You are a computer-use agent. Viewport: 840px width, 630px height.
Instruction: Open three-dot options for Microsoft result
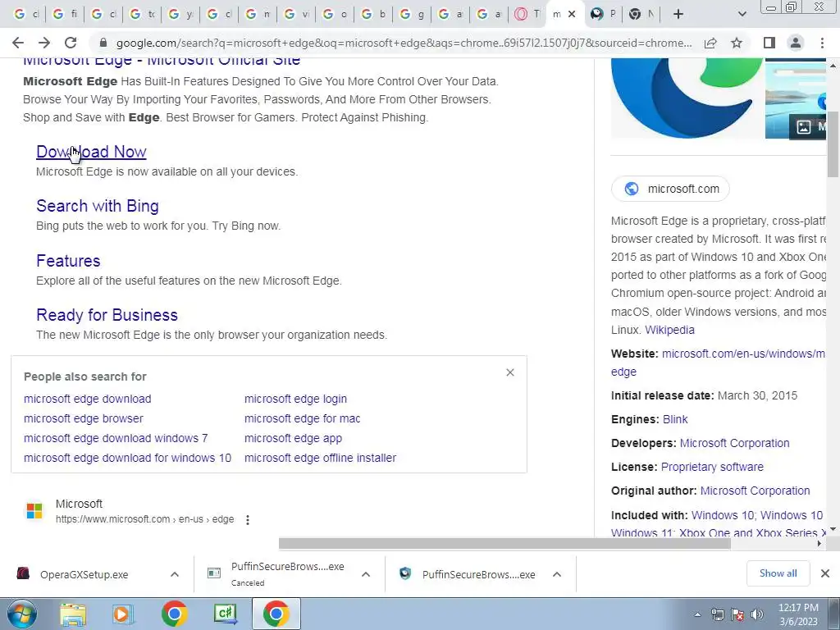248,519
